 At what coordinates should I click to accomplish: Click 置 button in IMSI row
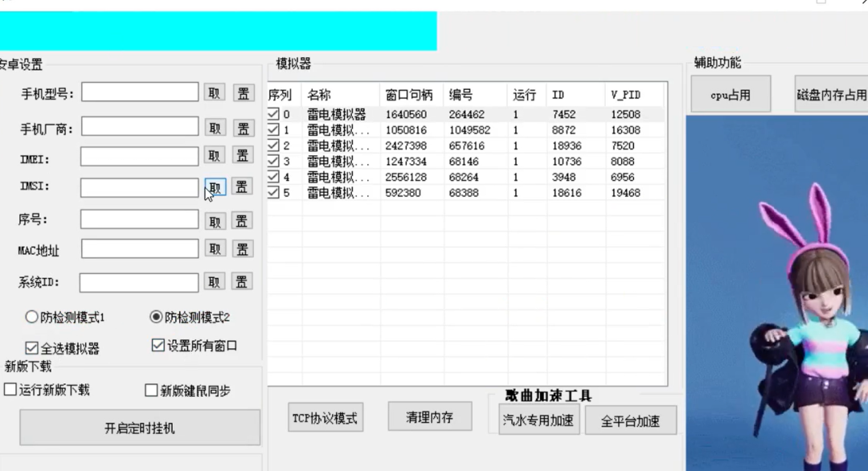pyautogui.click(x=241, y=187)
